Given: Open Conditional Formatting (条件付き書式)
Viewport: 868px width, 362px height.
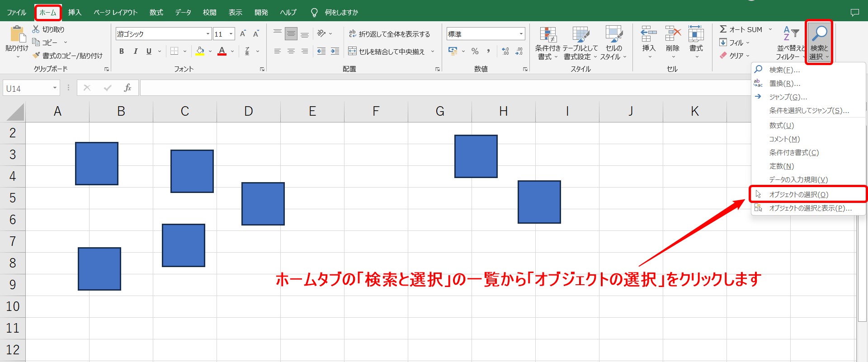Looking at the screenshot, I should pos(548,43).
